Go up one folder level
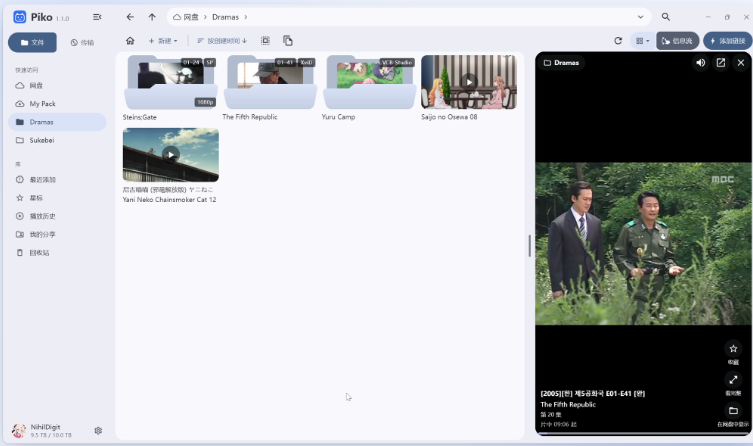Screen dimensions: 753x446 pyautogui.click(x=152, y=17)
